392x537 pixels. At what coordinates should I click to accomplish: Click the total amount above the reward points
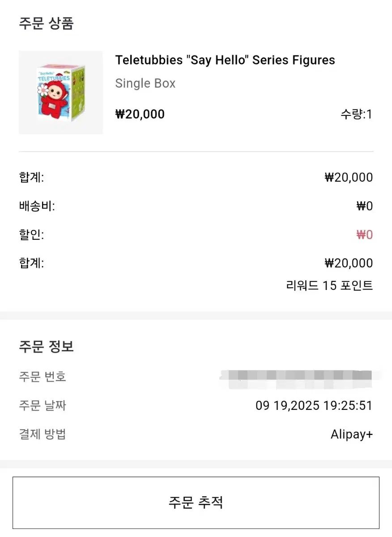coord(348,263)
